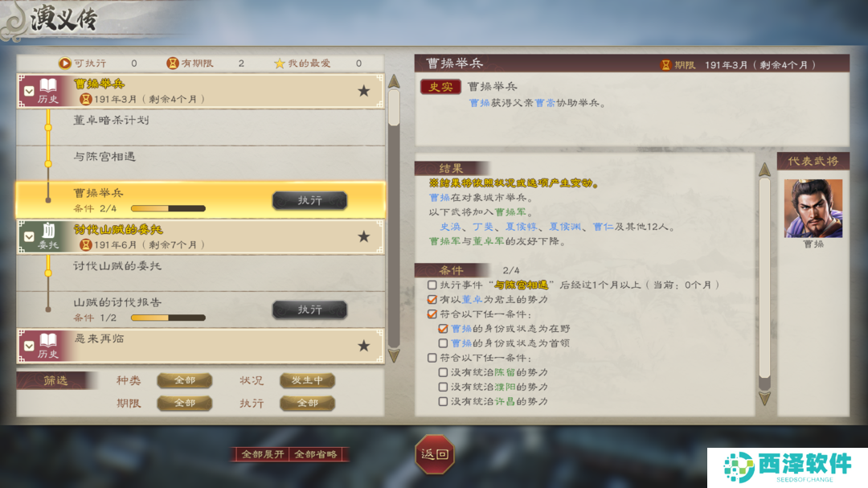Execute the 曹操举兵 event with 执行
Screen dimensions: 868x488
point(310,200)
